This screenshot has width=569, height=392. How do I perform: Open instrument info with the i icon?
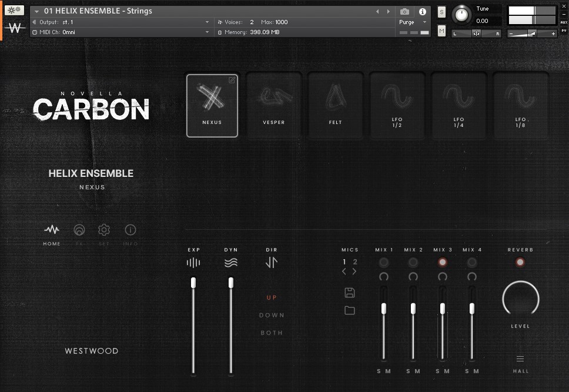point(421,11)
